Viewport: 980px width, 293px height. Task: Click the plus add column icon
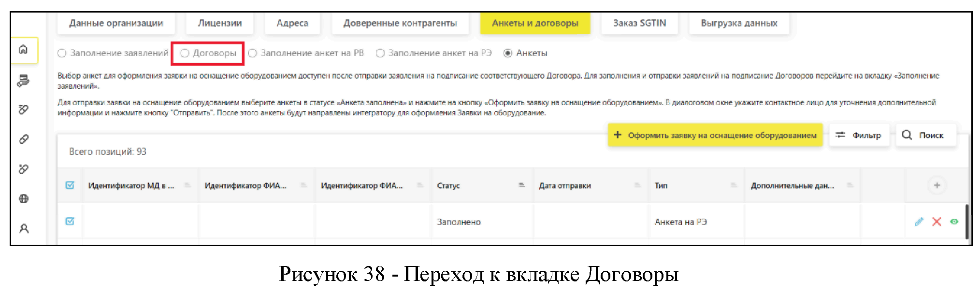(x=937, y=185)
